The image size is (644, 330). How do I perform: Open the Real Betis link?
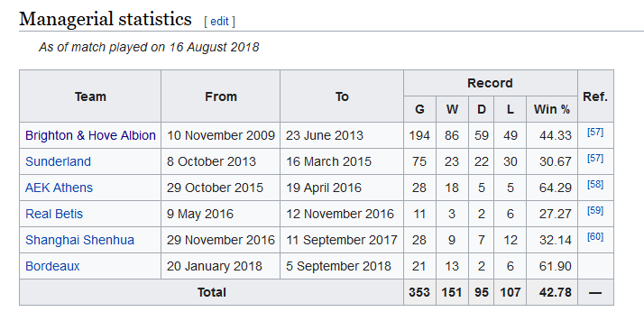coord(54,214)
